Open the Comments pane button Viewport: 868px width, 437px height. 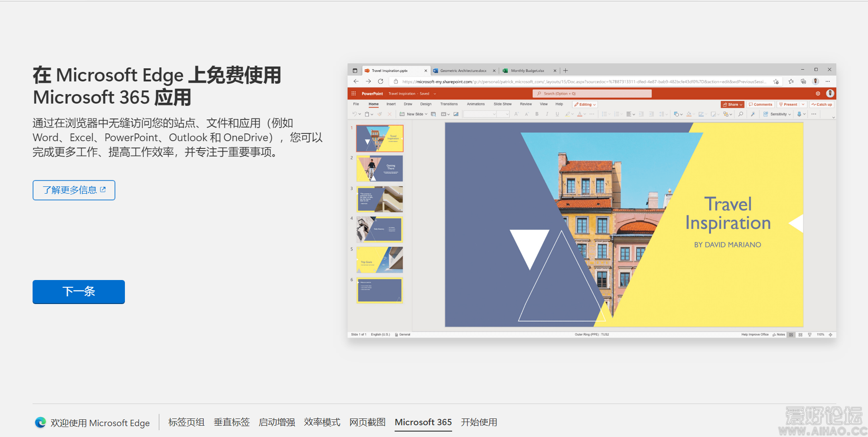pyautogui.click(x=761, y=104)
